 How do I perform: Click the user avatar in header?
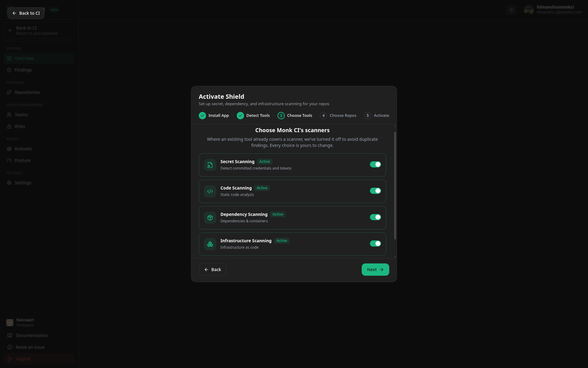[x=529, y=10]
